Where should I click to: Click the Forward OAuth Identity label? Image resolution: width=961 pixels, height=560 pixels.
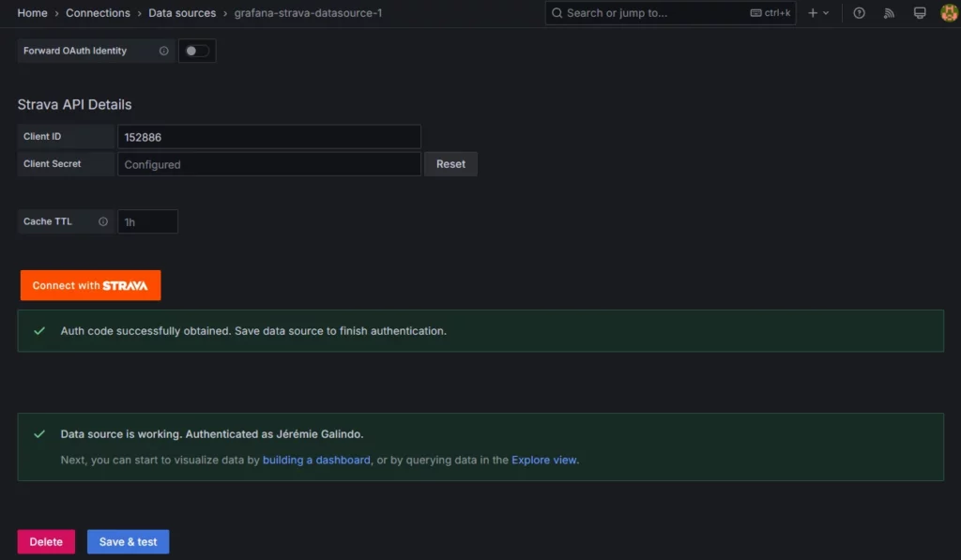tap(75, 51)
